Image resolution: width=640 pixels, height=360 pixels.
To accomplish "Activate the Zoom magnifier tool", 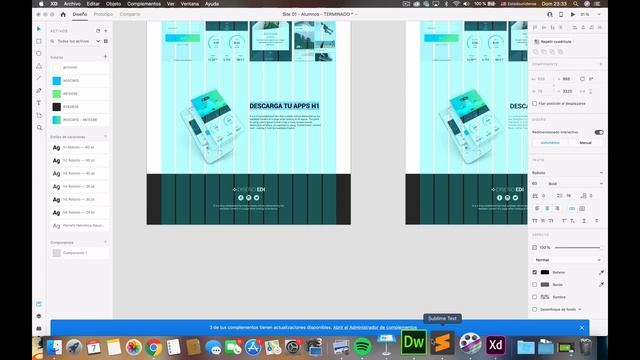I will 39,128.
